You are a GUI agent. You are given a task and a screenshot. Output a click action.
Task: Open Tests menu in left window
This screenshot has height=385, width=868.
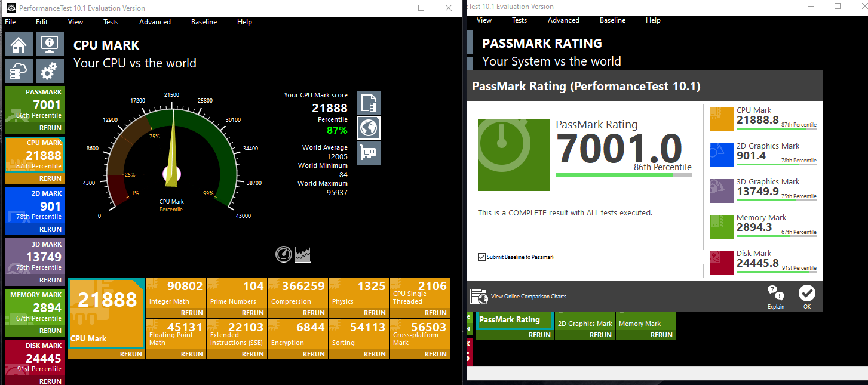(111, 22)
